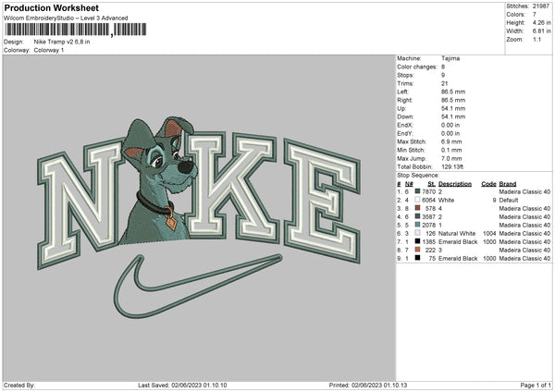Click the Machine value Tajima
This screenshot has height=392, width=555.
[450, 58]
